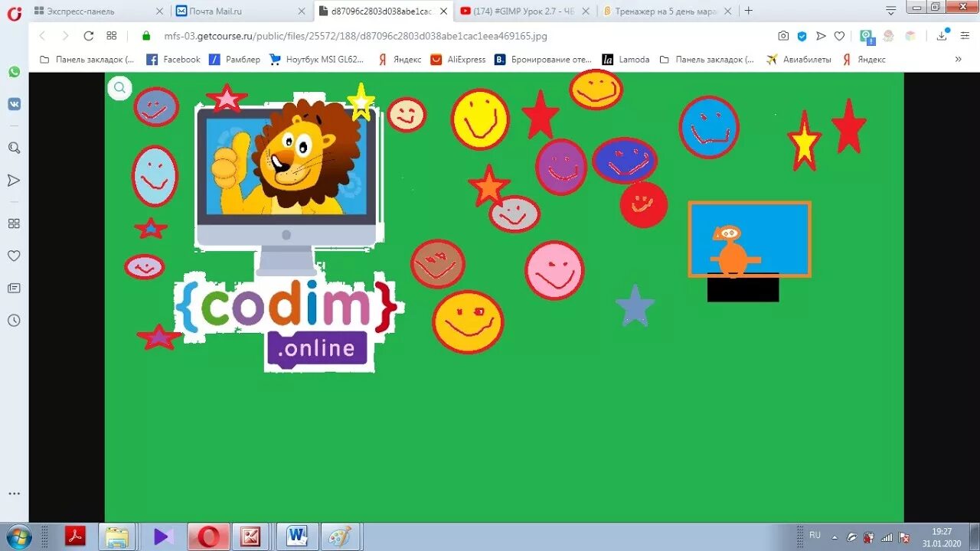Click the lion monitor in the image
This screenshot has width=980, height=551.
(286, 187)
